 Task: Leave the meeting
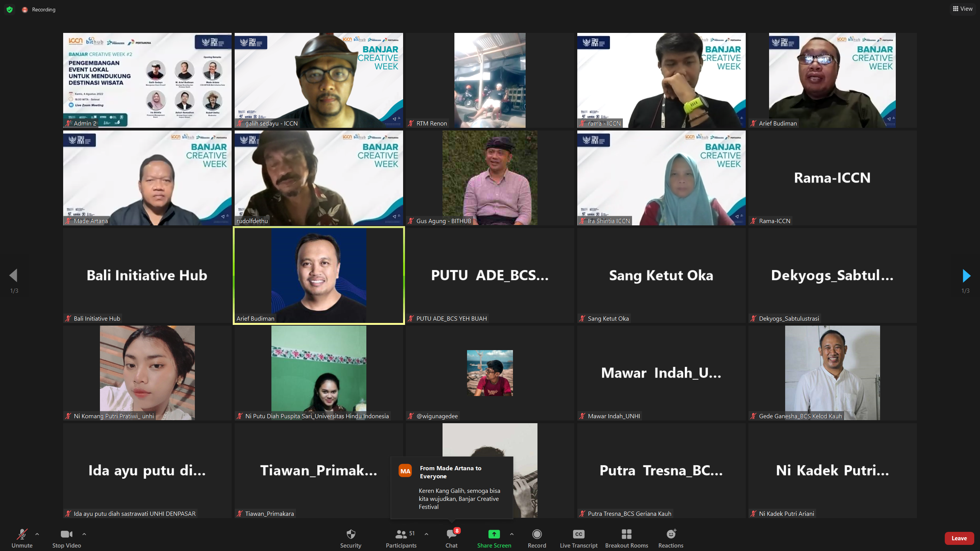959,538
